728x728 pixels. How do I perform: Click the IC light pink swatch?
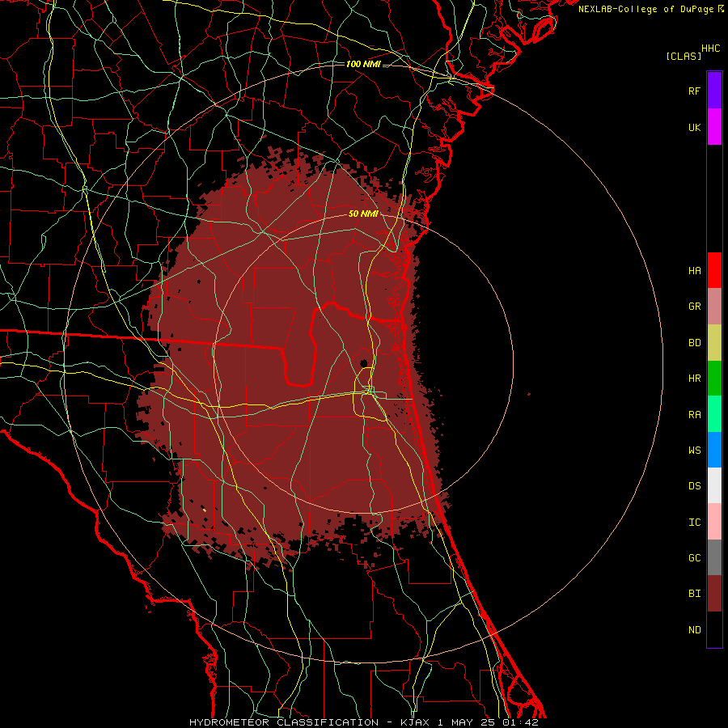[714, 522]
